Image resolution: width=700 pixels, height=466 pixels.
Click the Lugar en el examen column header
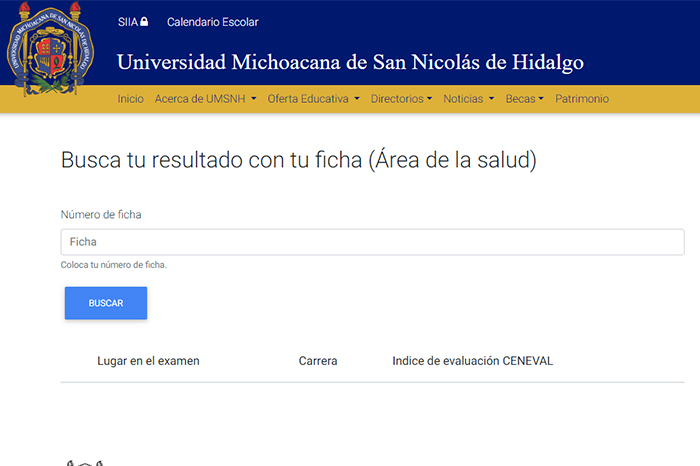(148, 361)
